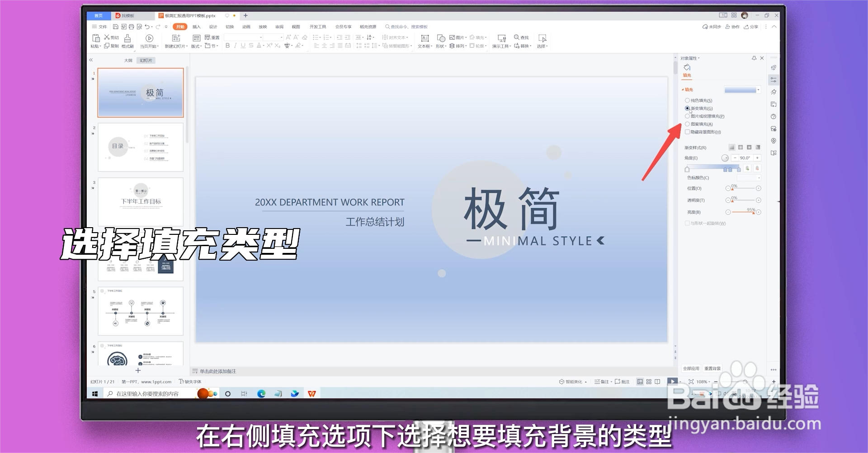This screenshot has height=453, width=868.
Task: Click the help question-mark icon in sidebar
Action: 774,117
